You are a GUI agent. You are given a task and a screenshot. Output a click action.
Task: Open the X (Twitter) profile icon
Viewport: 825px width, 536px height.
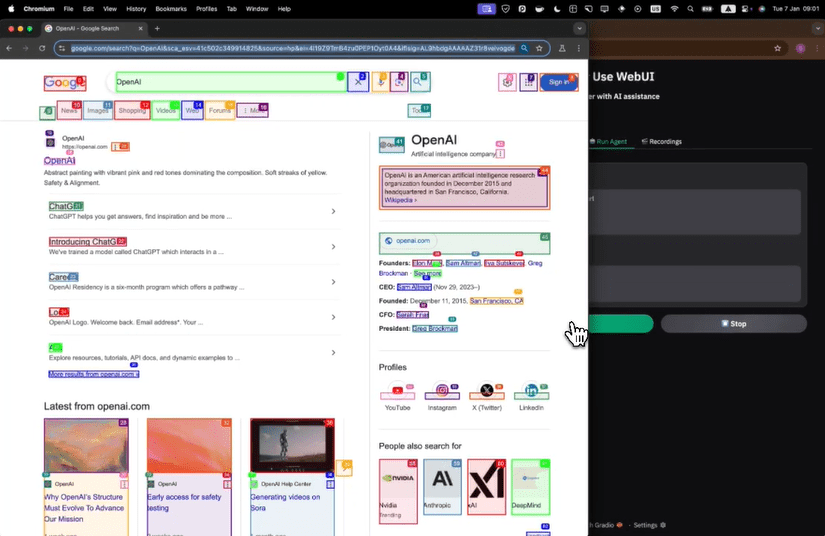487,391
